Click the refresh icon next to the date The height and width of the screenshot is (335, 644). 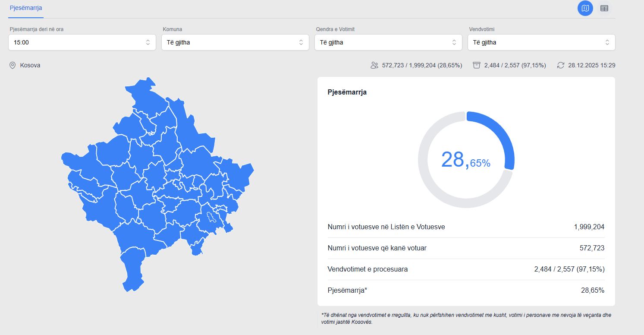coord(561,66)
